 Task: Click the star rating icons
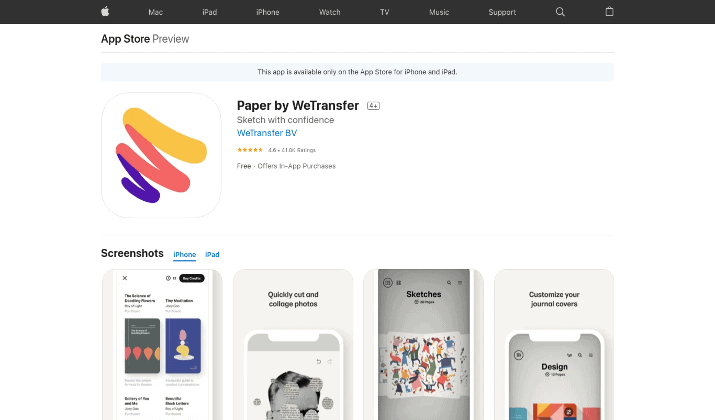click(x=250, y=150)
